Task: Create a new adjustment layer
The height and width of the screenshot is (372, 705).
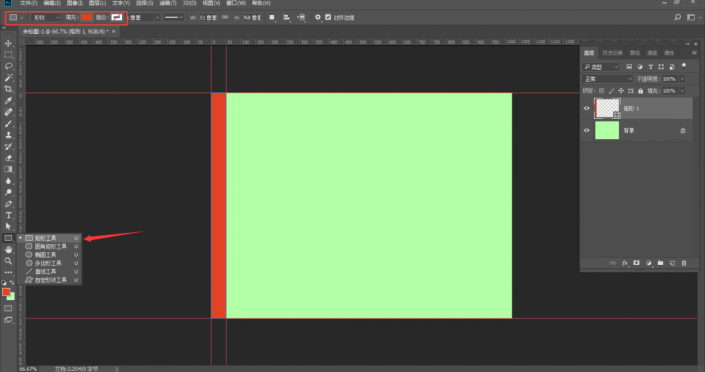Action: 648,263
